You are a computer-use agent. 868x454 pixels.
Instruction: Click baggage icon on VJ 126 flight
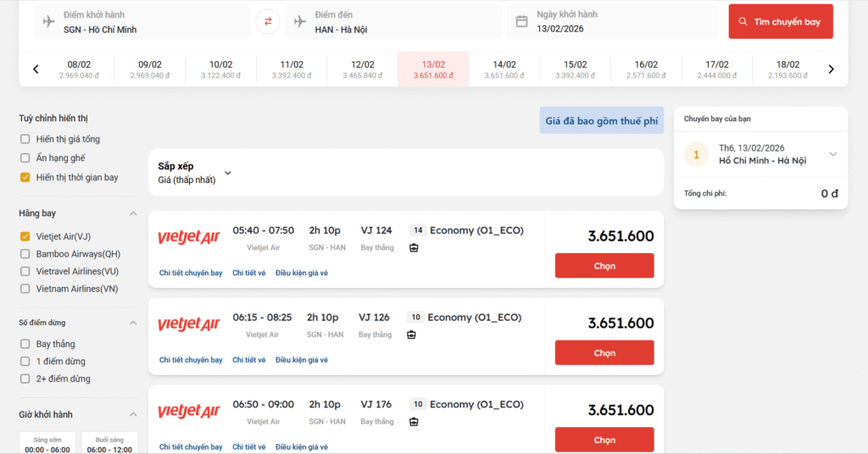411,335
